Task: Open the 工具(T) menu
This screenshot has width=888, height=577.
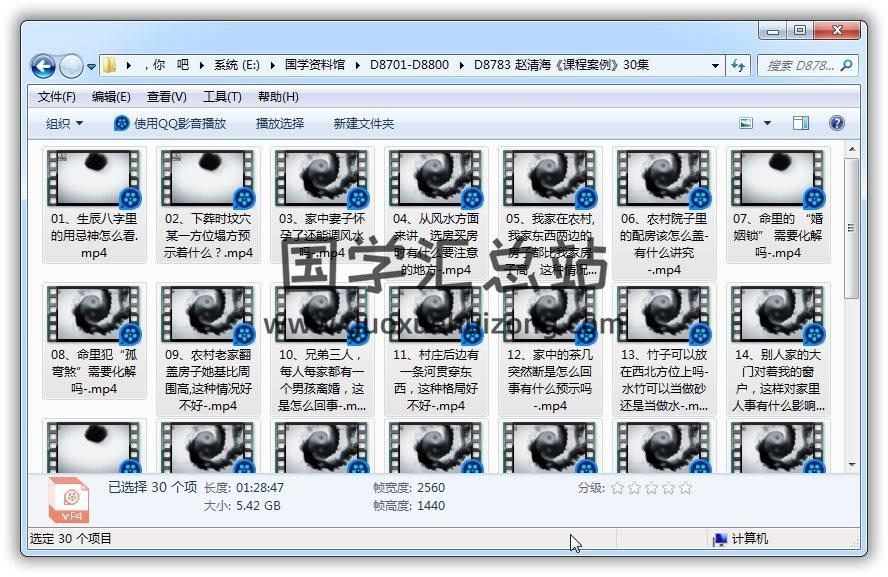Action: (x=222, y=97)
